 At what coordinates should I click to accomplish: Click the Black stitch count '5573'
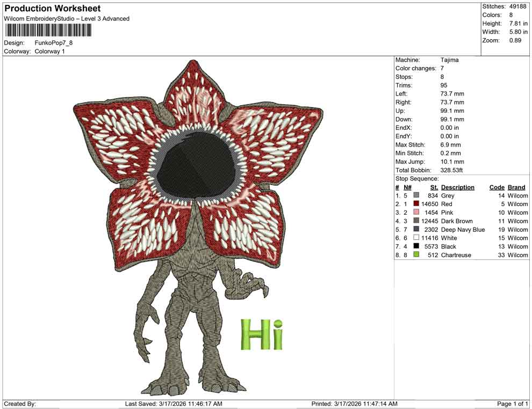pos(431,246)
